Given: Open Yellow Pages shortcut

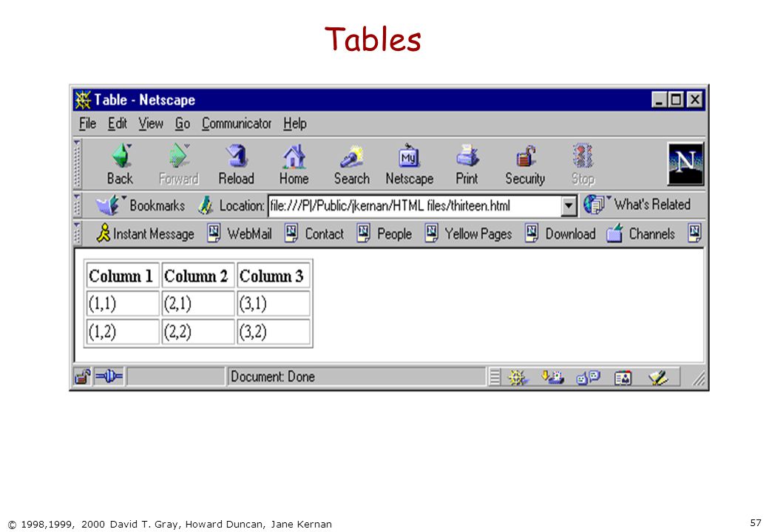Looking at the screenshot, I should (x=468, y=233).
